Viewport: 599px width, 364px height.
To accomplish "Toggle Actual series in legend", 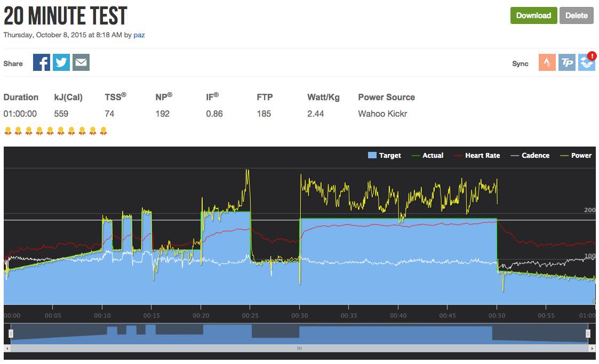I will 427,155.
